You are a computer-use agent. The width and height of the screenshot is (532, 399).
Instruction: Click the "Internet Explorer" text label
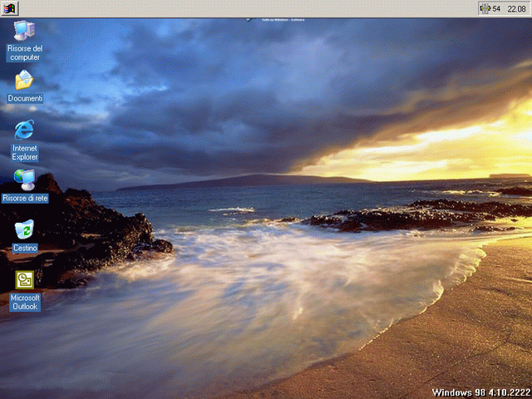click(x=24, y=152)
